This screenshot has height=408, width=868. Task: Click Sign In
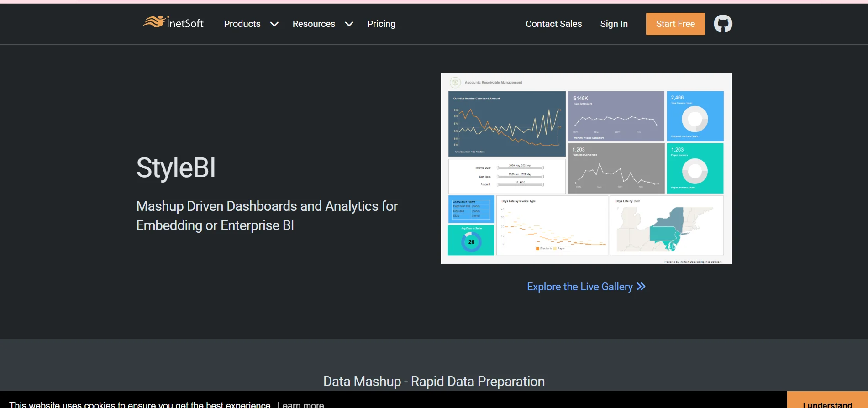[614, 24]
